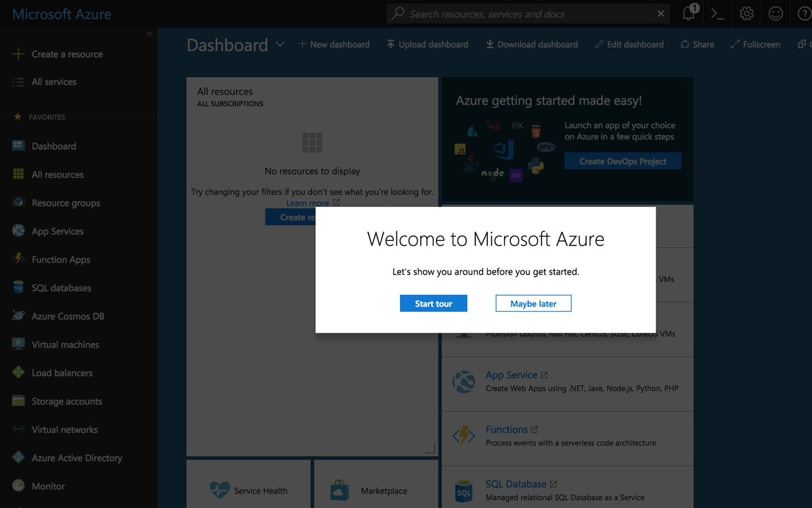This screenshot has height=508, width=812.
Task: Click the Storage accounts icon
Action: (x=18, y=401)
